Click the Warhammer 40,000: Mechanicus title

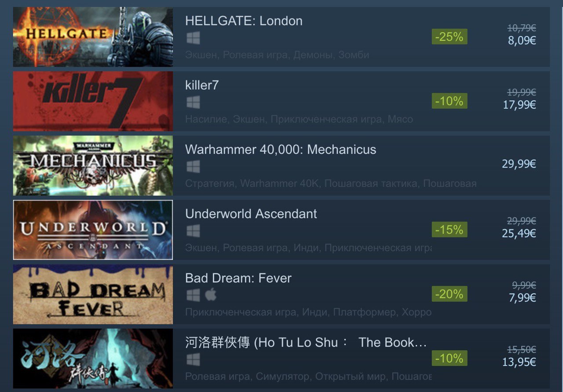281,150
